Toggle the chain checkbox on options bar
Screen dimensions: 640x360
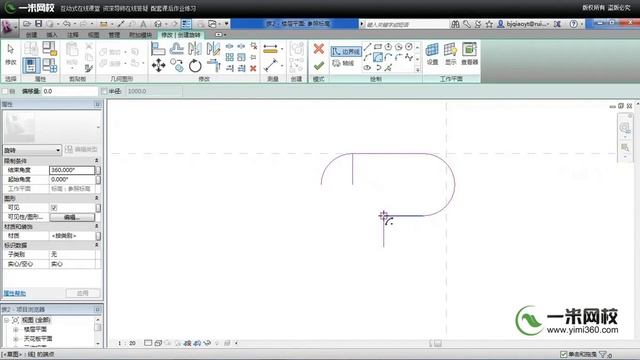[5, 91]
